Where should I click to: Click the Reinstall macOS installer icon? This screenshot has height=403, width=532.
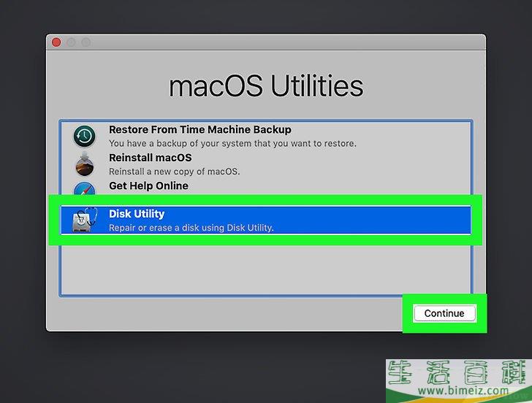(85, 164)
